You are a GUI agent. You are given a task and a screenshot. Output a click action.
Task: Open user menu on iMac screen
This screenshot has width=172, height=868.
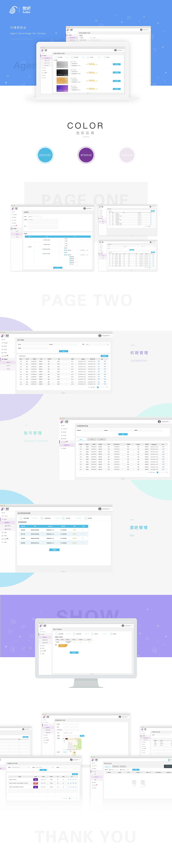click(x=127, y=626)
